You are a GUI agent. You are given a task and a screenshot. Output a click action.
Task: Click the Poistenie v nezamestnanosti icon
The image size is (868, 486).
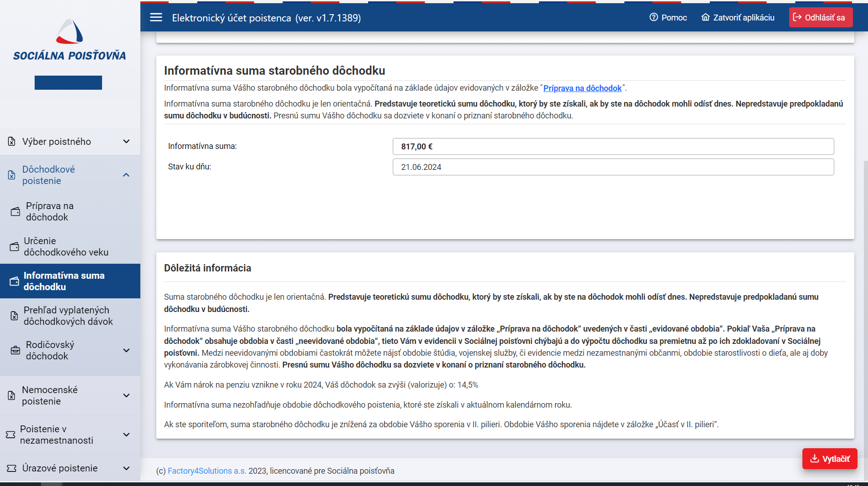coord(10,435)
